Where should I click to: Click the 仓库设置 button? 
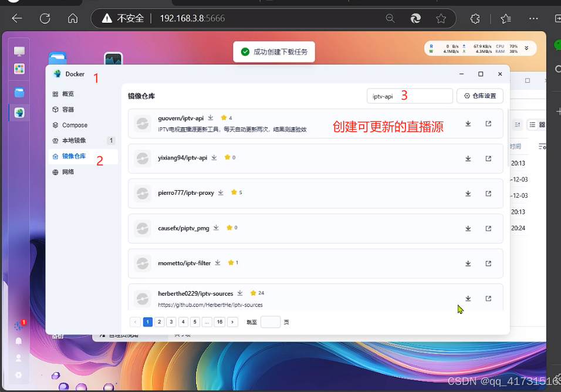pyautogui.click(x=480, y=96)
